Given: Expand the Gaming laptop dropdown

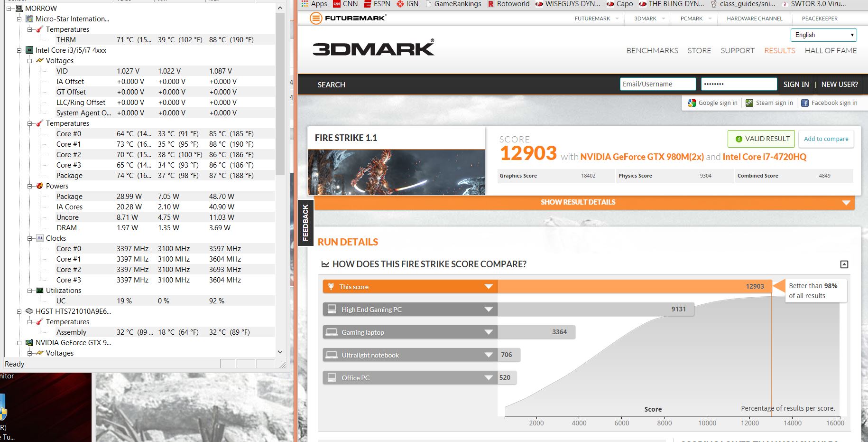Looking at the screenshot, I should pyautogui.click(x=489, y=332).
